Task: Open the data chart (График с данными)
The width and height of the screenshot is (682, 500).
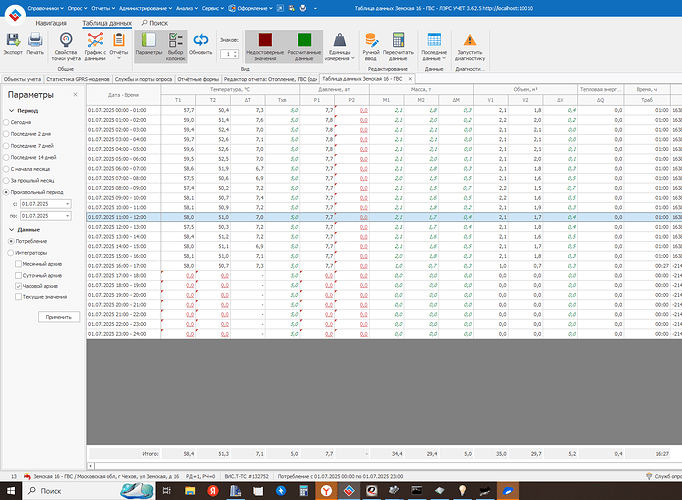Action: coord(96,43)
